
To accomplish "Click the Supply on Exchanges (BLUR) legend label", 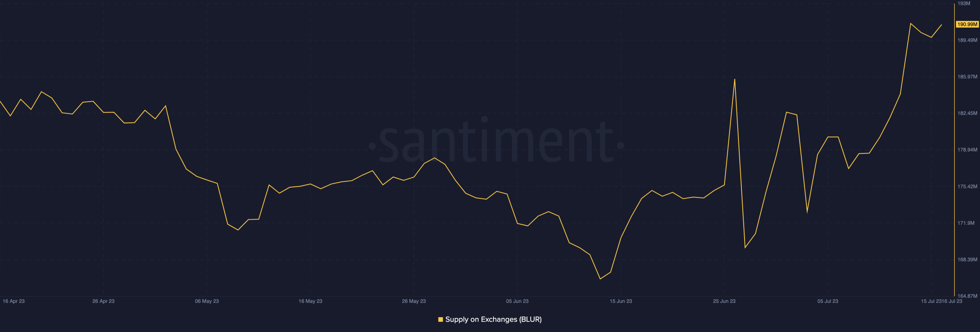I will [493, 319].
